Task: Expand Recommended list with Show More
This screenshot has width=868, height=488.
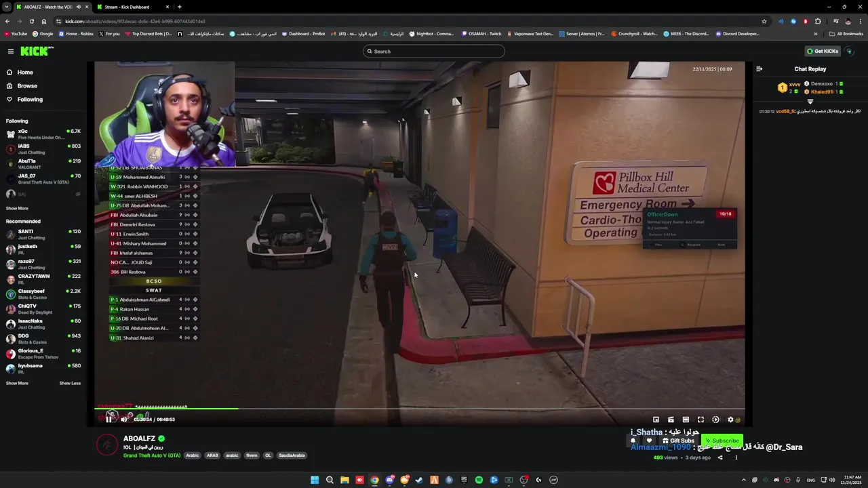Action: (17, 383)
